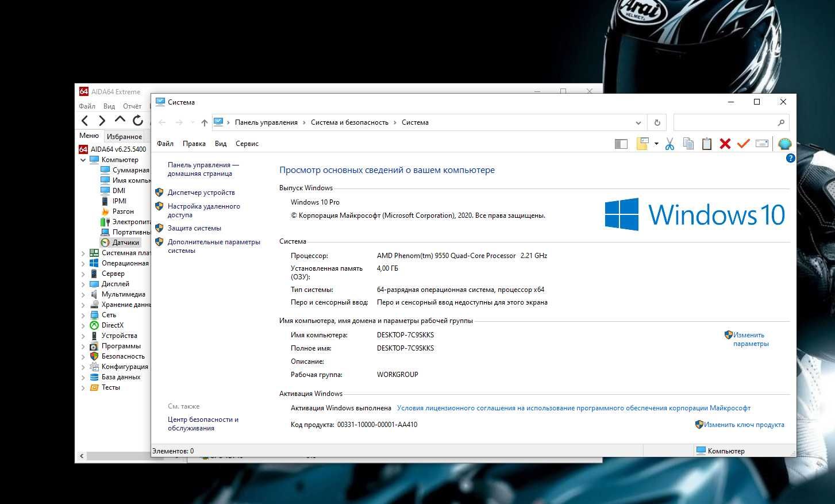The image size is (835, 504).
Task: Open the Файл menu in Система window
Action: tap(165, 144)
